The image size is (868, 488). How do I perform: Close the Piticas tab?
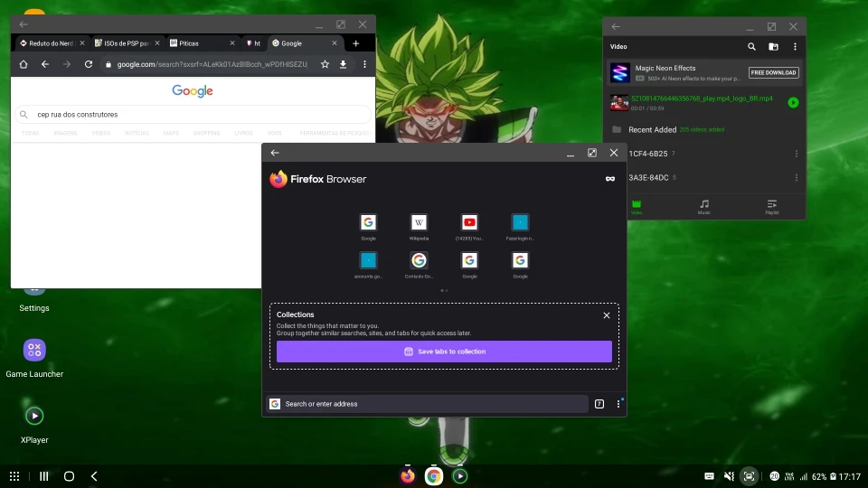pyautogui.click(x=232, y=43)
